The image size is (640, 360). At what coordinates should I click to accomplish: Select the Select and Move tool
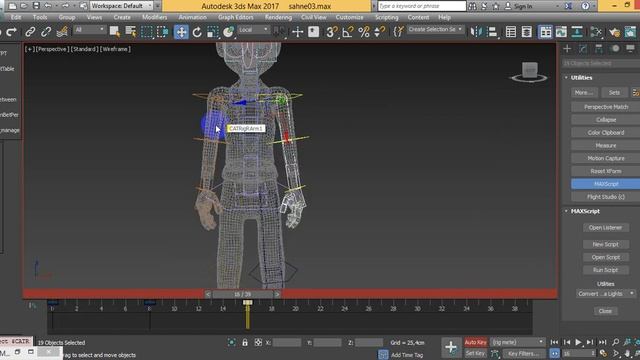click(x=181, y=32)
